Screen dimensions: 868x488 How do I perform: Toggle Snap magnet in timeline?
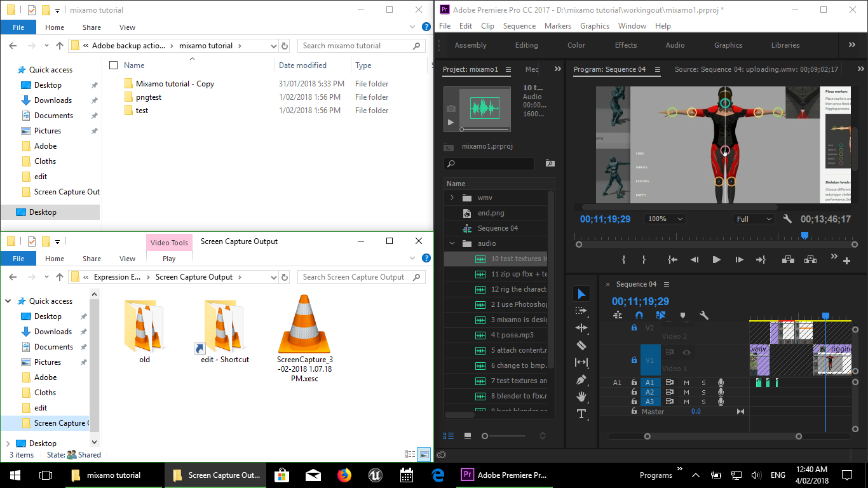tap(639, 315)
